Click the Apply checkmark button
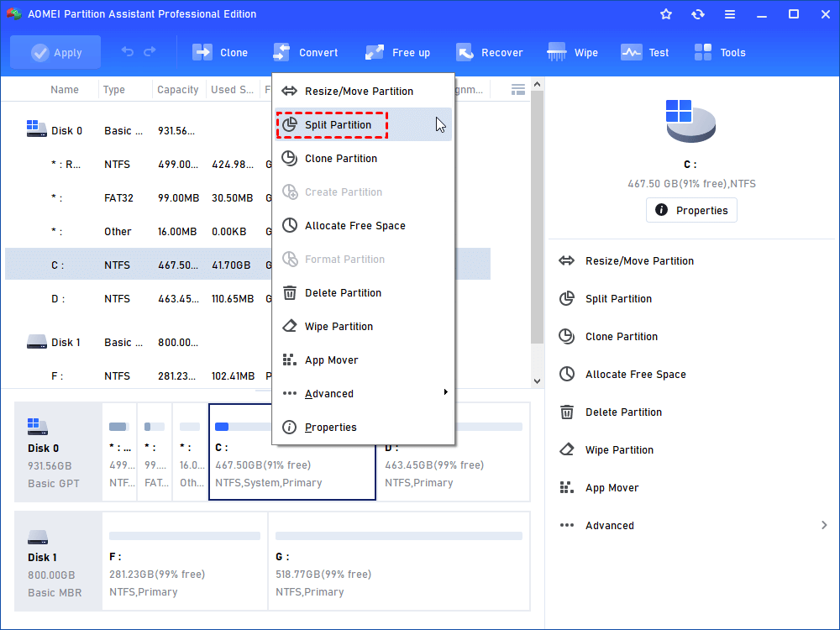 (55, 52)
